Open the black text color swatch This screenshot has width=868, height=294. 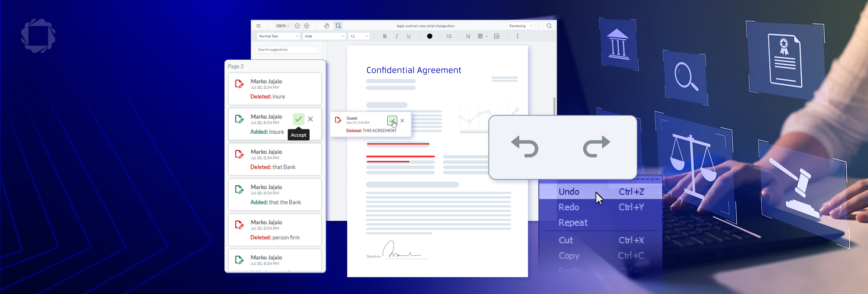point(430,36)
